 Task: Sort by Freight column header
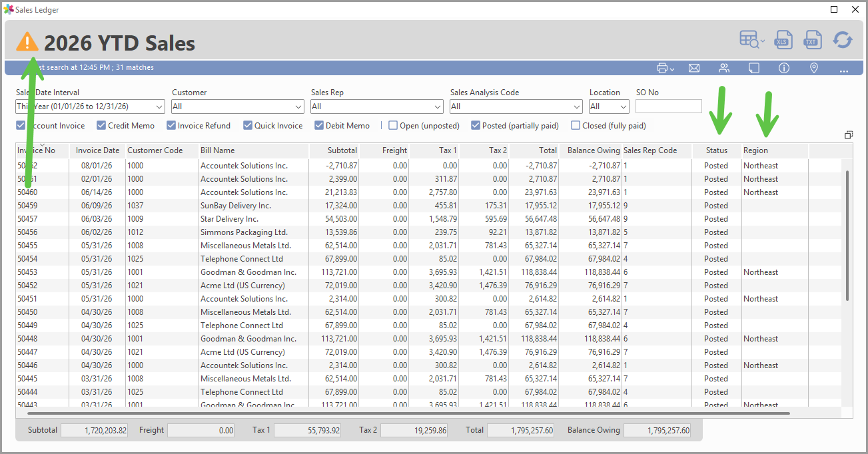384,150
